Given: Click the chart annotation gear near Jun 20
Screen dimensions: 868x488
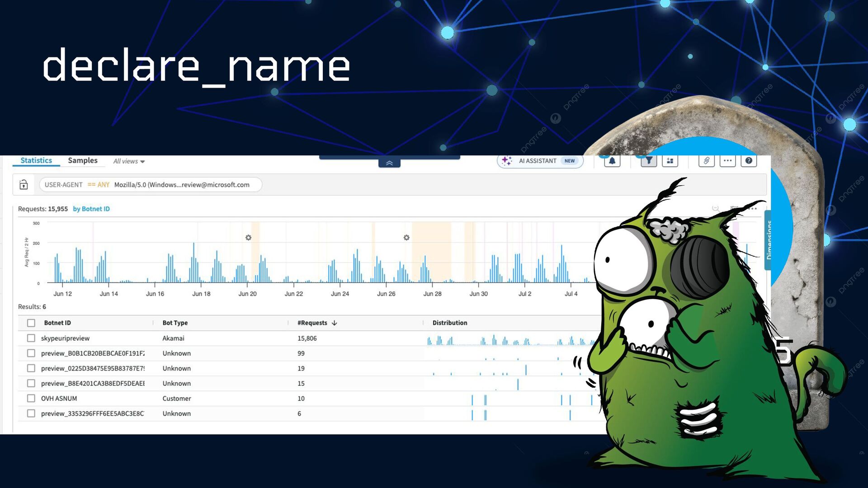Looking at the screenshot, I should (248, 238).
